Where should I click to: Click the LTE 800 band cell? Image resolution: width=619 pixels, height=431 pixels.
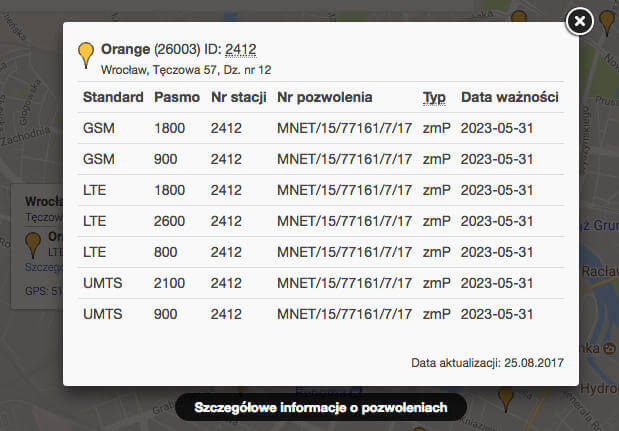point(165,252)
